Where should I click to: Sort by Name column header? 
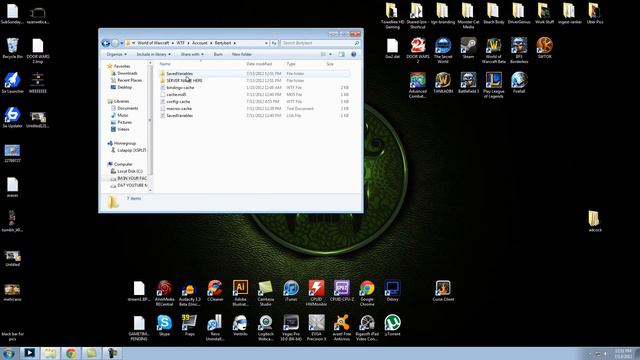(x=165, y=64)
